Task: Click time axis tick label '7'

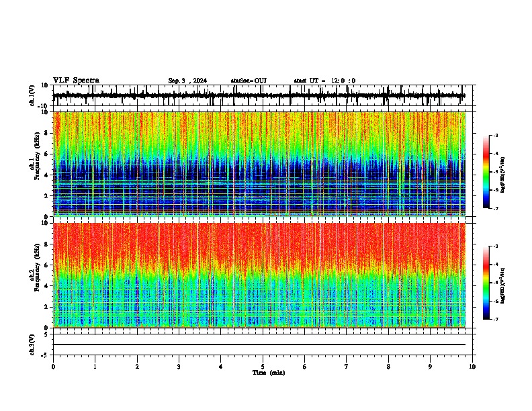Action: click(x=347, y=367)
